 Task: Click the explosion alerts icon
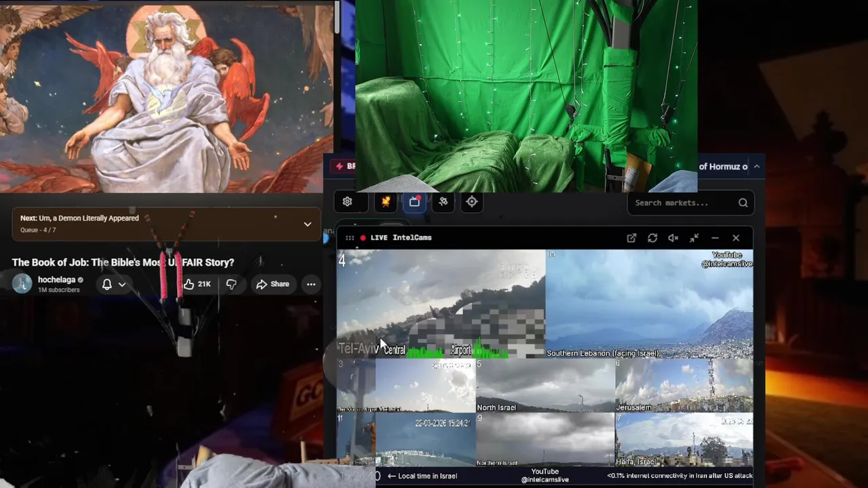coord(386,201)
